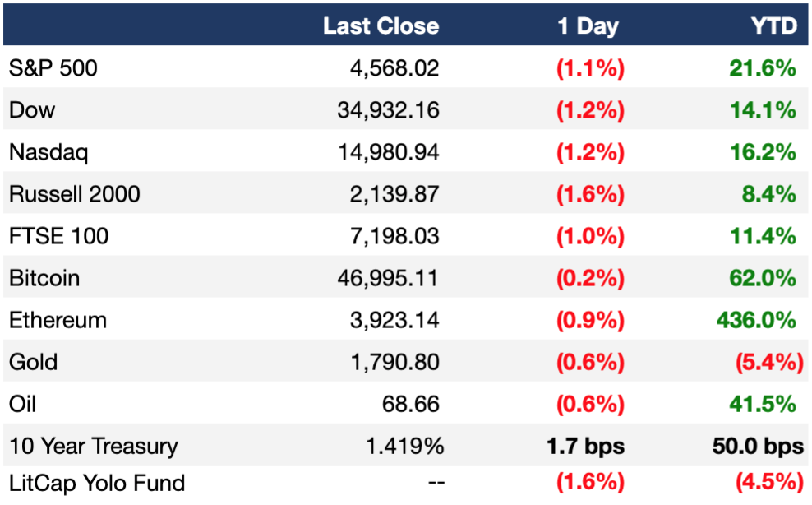
Task: Click the Last Close column header
Action: point(381,26)
